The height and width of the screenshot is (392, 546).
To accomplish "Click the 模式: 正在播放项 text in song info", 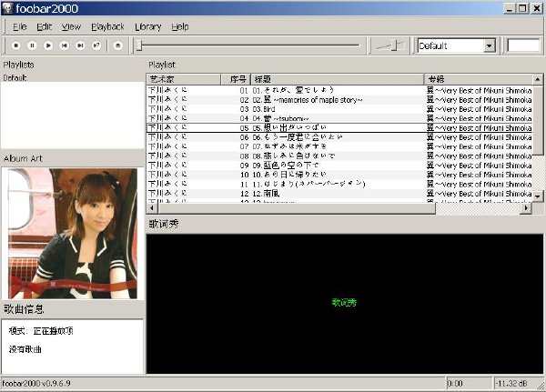I will [41, 331].
